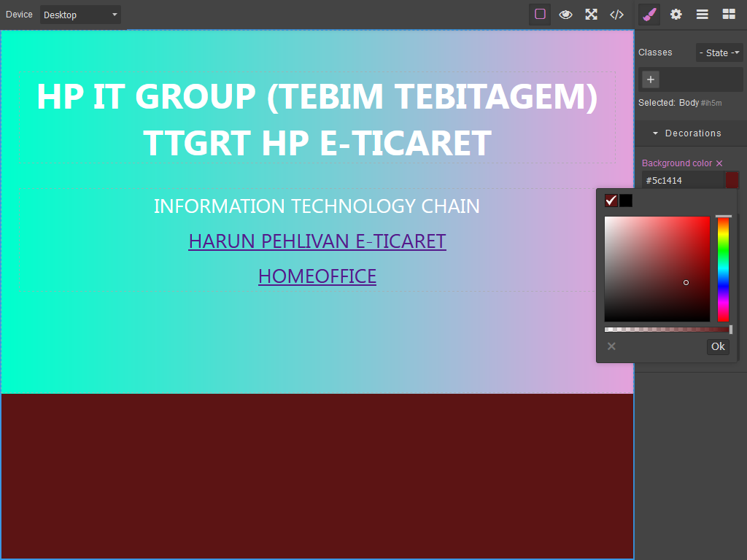This screenshot has width=747, height=560.
Task: Click the Classes label
Action: click(655, 52)
